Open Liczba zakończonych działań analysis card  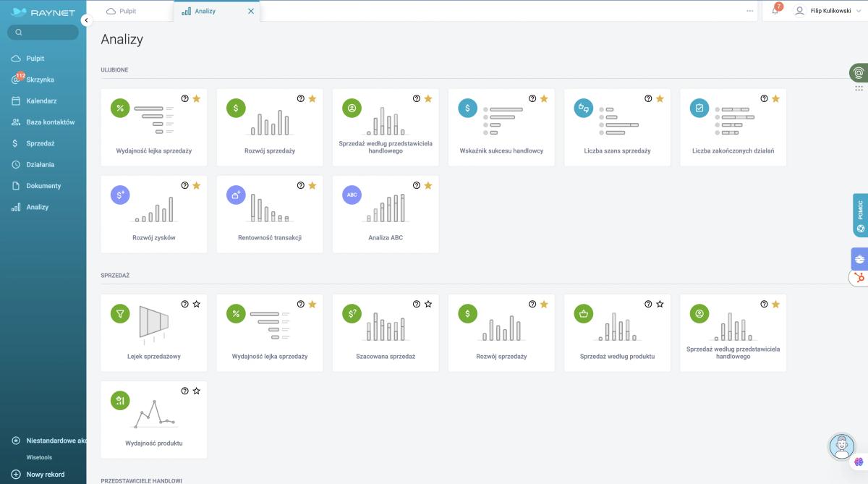click(x=733, y=127)
